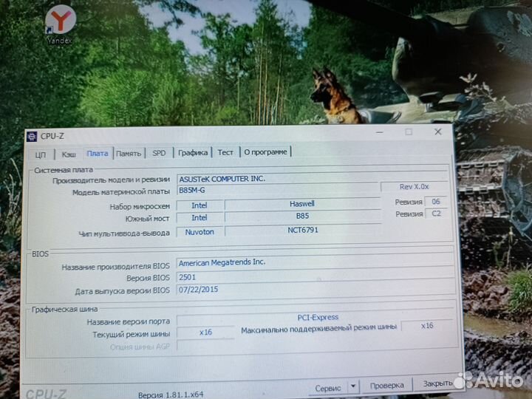Click the Дата выпуска версии BIOS label
Viewport: 532px width, 399px height.
[122, 291]
